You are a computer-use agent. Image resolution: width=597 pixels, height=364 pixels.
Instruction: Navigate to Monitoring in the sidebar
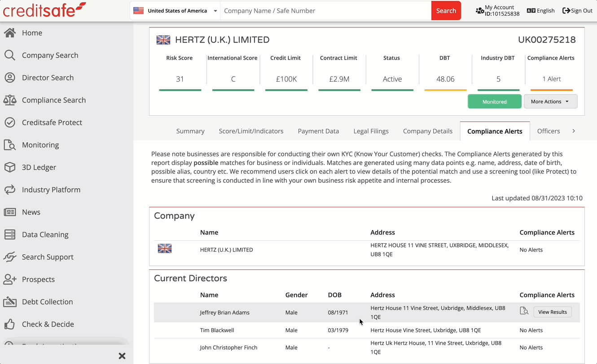[40, 145]
